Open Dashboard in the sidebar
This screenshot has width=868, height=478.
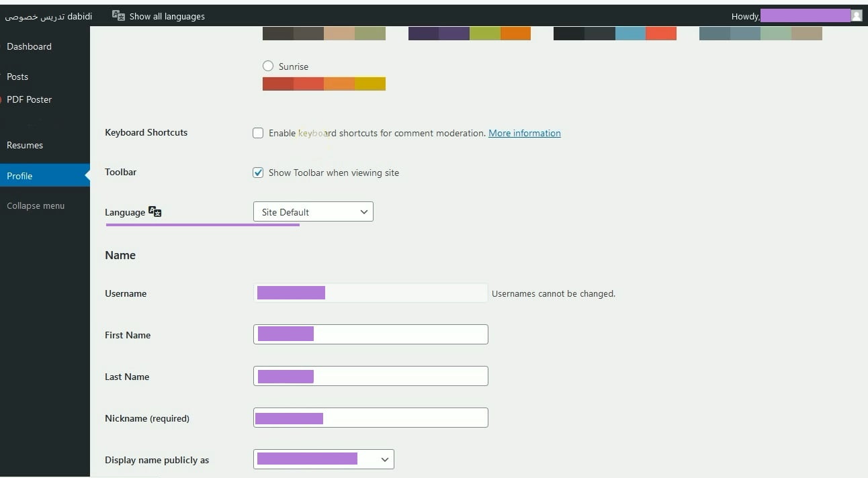point(29,46)
